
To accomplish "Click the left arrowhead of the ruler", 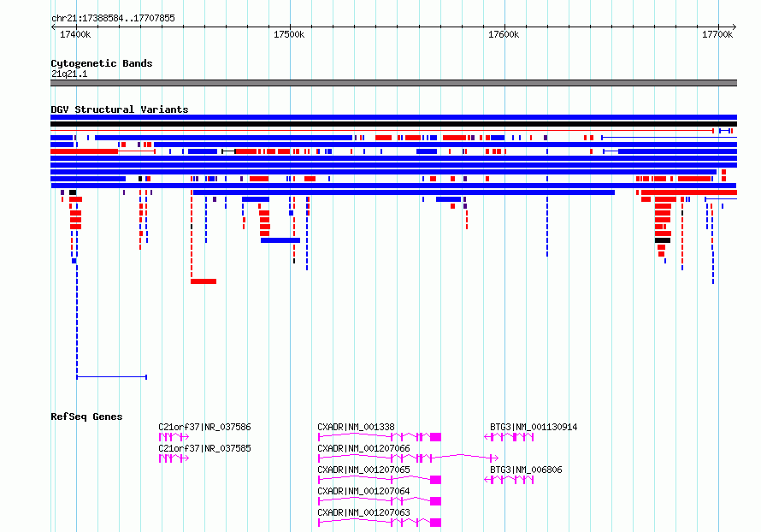I will coord(53,27).
